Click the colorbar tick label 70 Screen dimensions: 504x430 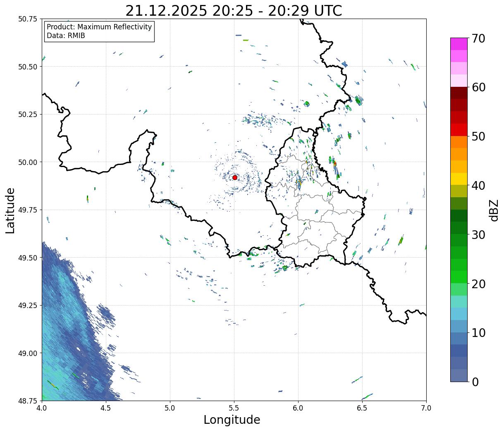pos(478,38)
